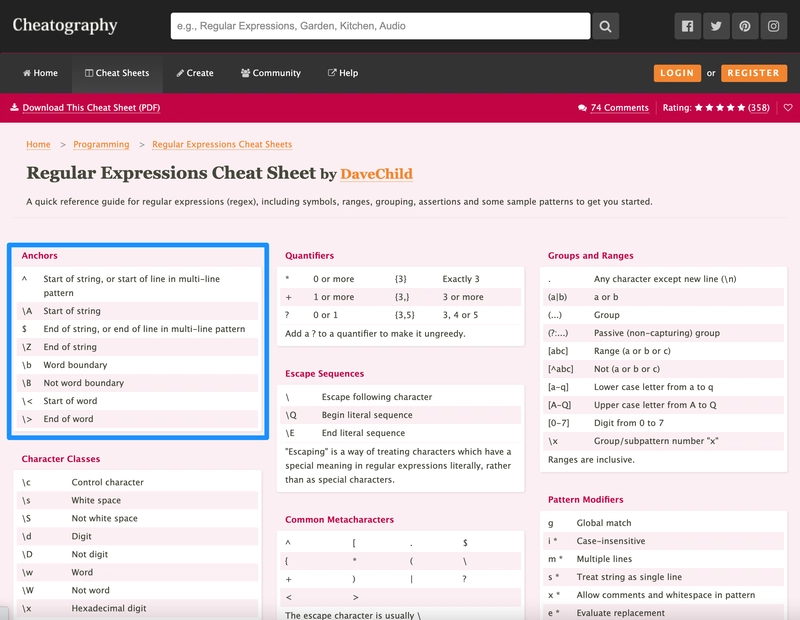Open the Create nav item
This screenshot has height=620, width=800.
[195, 73]
